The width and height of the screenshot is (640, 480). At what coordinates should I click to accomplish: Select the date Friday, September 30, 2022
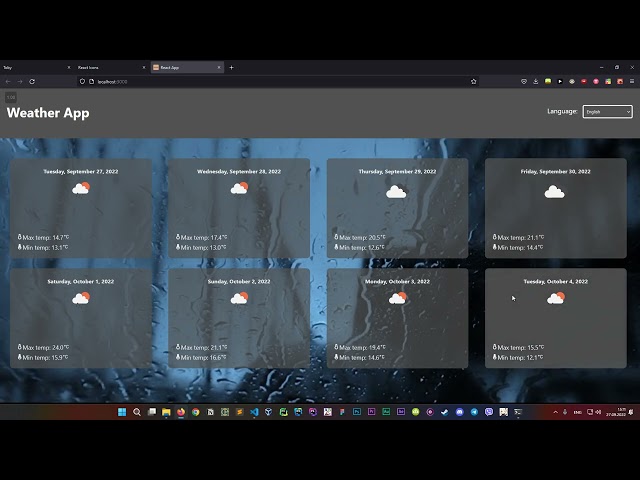(556, 171)
